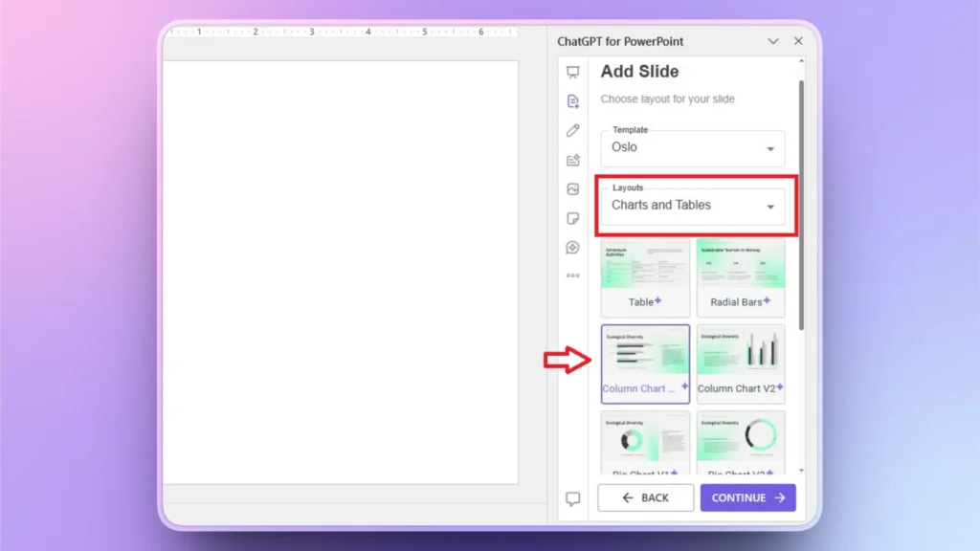Collapse the ChatGPT panel with the chevron

click(x=773, y=41)
